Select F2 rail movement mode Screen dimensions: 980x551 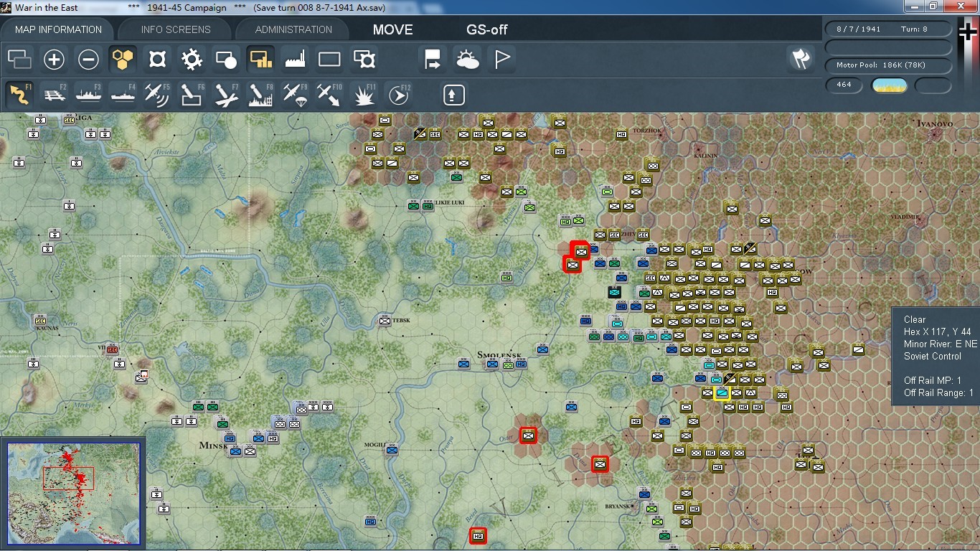pyautogui.click(x=54, y=94)
